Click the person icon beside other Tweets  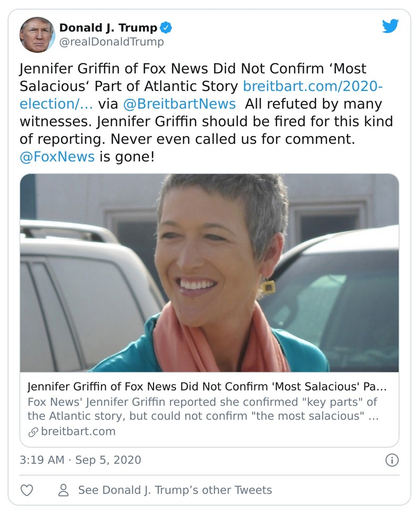tap(64, 490)
